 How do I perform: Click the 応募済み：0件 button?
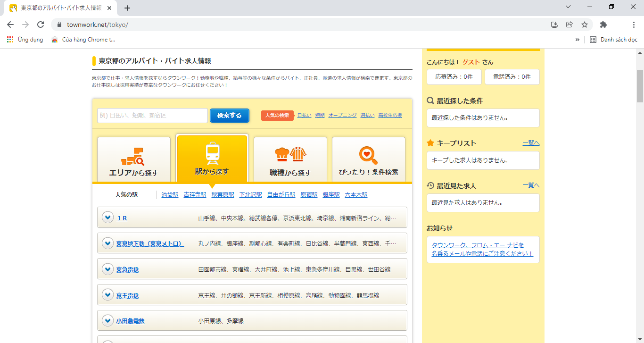(454, 77)
